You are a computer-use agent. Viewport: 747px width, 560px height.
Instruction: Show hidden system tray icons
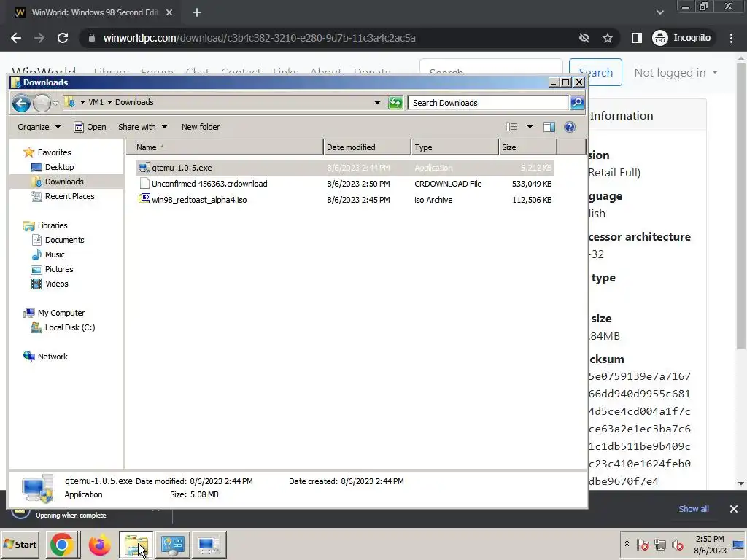(627, 544)
